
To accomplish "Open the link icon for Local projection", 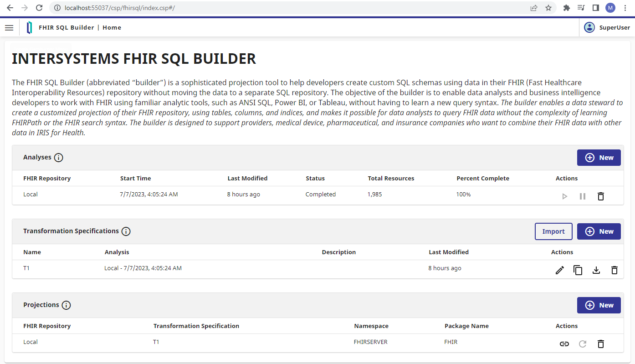I will pos(564,344).
